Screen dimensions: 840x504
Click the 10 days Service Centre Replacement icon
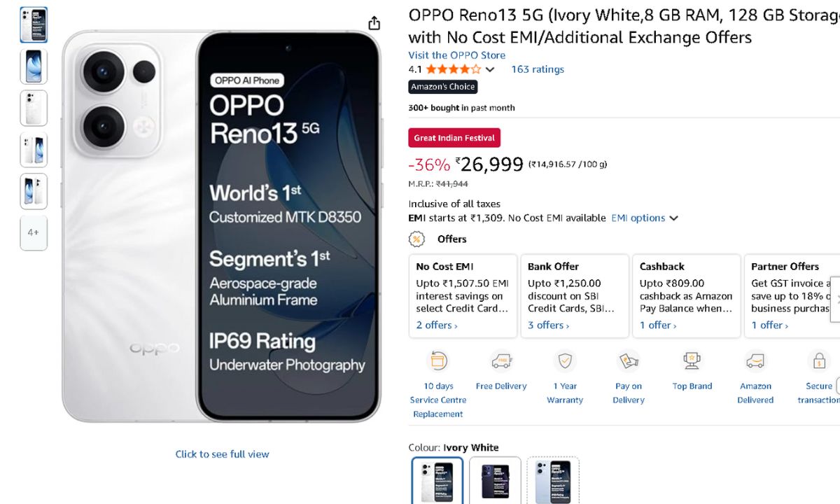coord(438,361)
